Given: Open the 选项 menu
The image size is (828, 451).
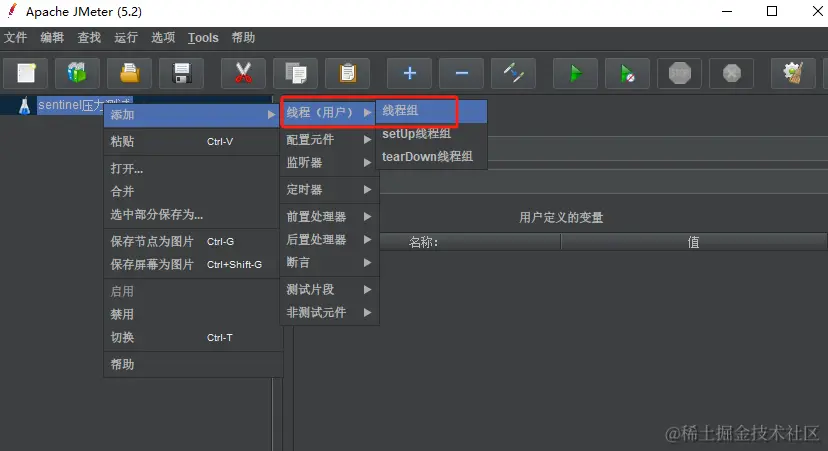Looking at the screenshot, I should click(163, 37).
